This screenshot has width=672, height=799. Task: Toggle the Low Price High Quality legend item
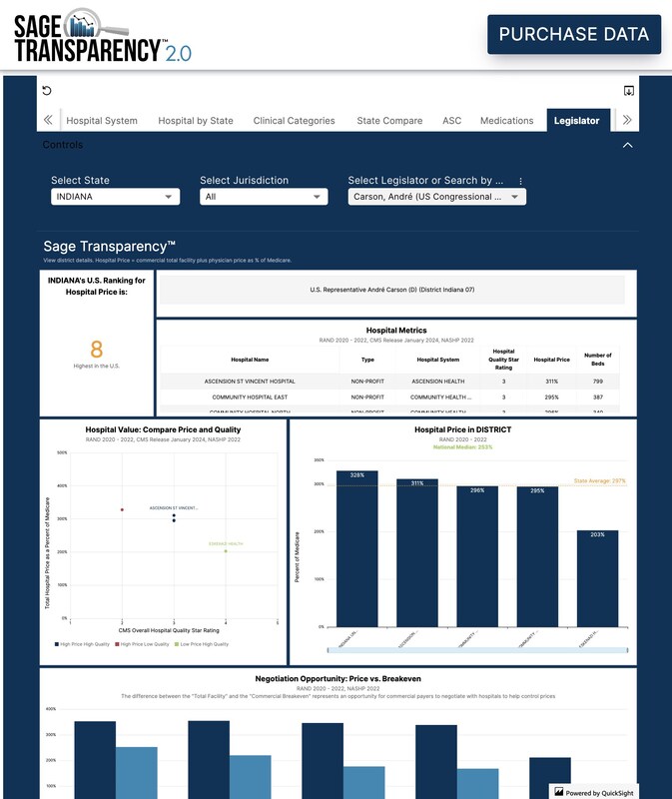pyautogui.click(x=202, y=644)
